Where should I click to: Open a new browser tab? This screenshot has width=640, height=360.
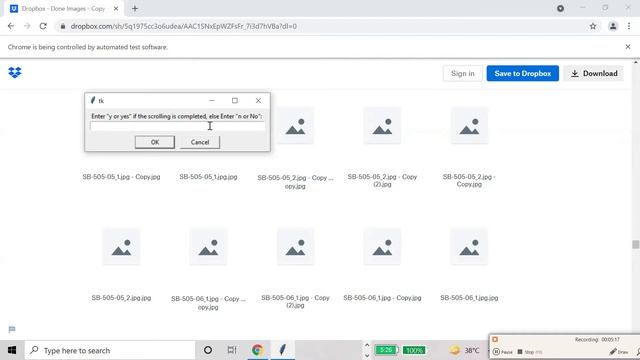135,8
